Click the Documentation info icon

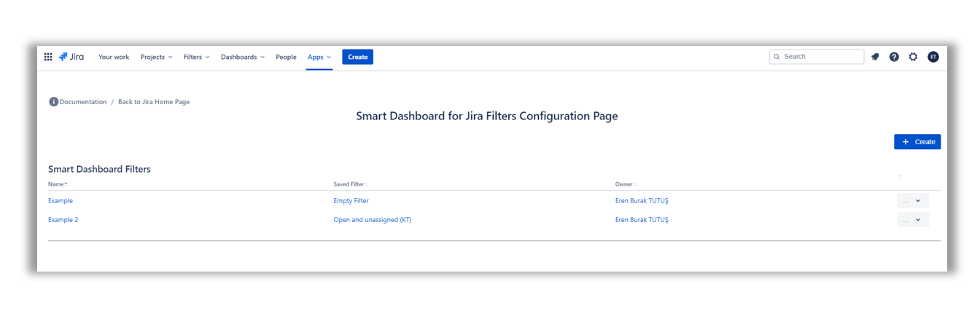tap(53, 102)
